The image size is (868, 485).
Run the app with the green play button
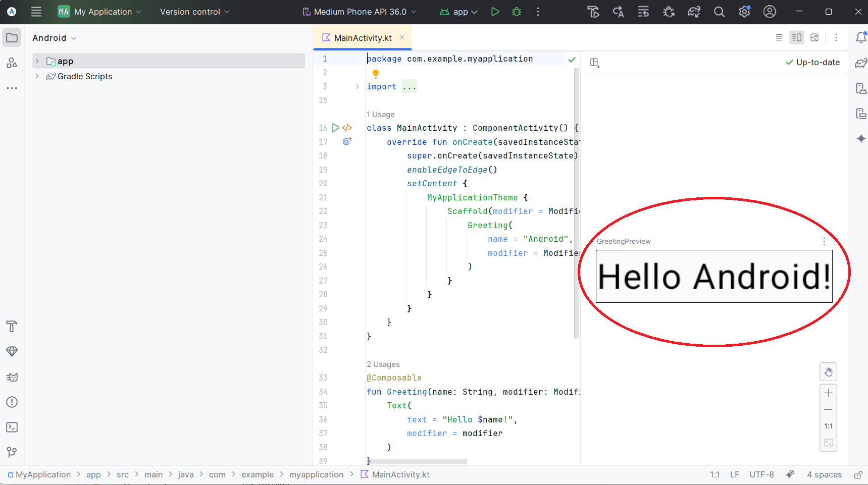pos(495,12)
